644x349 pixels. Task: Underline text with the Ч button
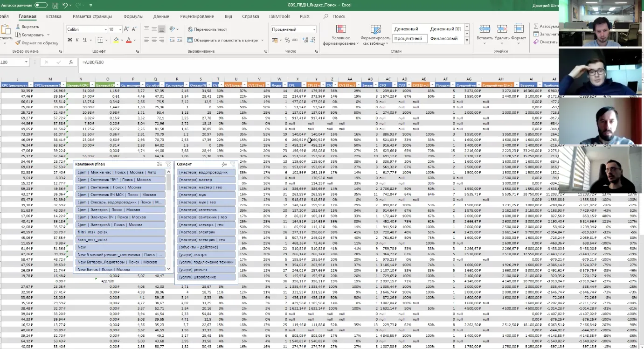(x=85, y=40)
